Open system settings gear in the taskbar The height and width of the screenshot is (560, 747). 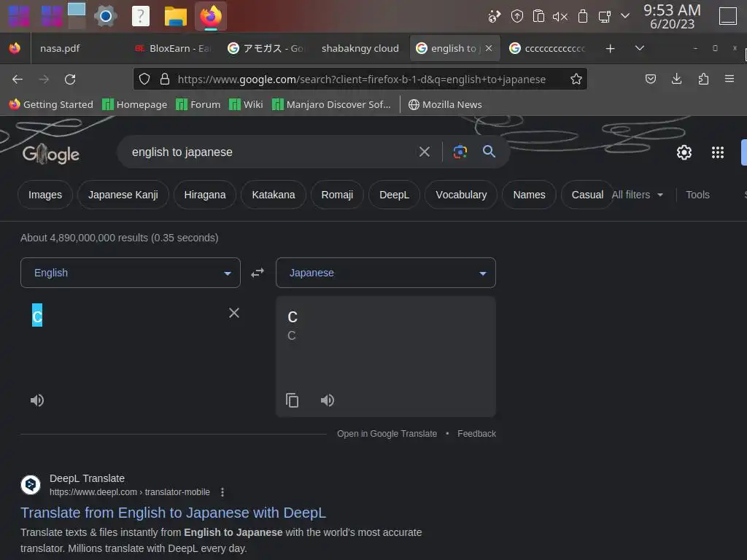click(105, 17)
